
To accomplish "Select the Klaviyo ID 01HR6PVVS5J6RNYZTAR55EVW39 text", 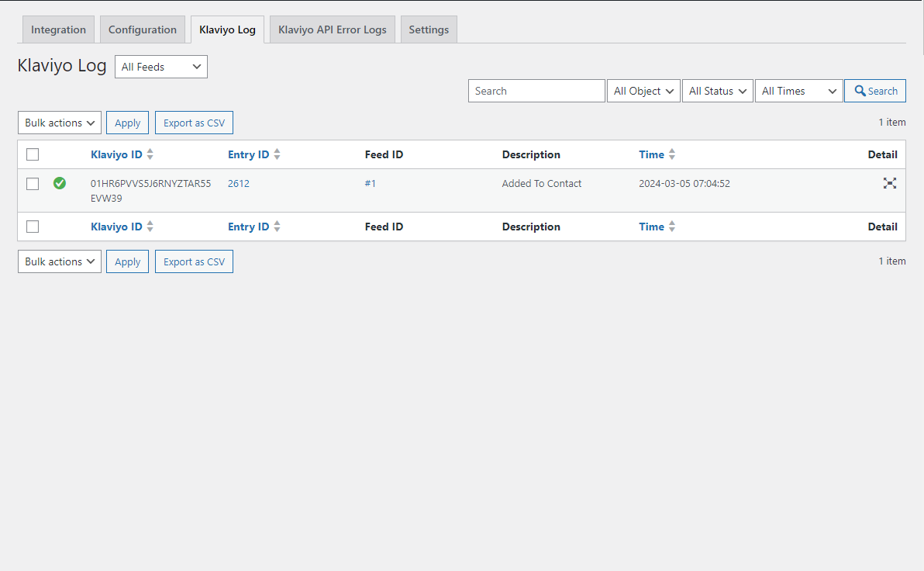I will pos(151,191).
